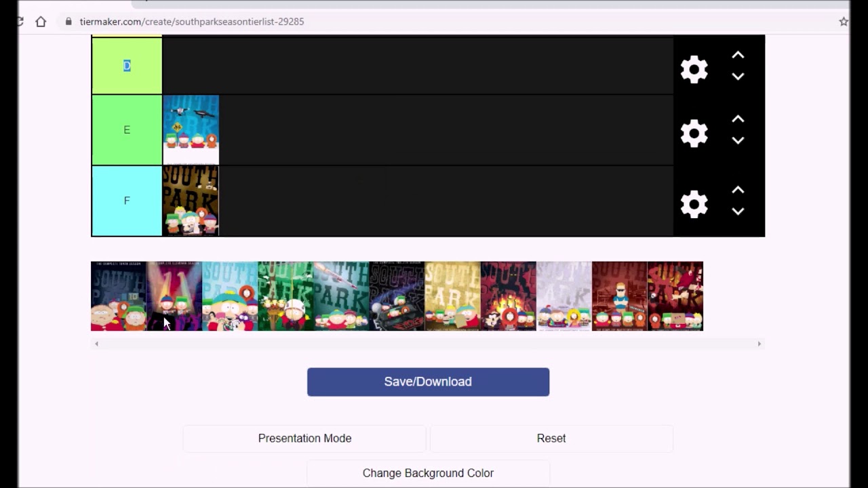This screenshot has width=868, height=488.
Task: Move the F tier row up
Action: [738, 190]
